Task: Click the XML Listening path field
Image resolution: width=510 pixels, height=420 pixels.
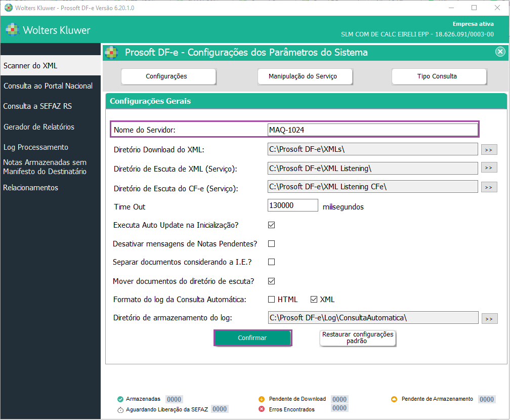Action: click(373, 168)
